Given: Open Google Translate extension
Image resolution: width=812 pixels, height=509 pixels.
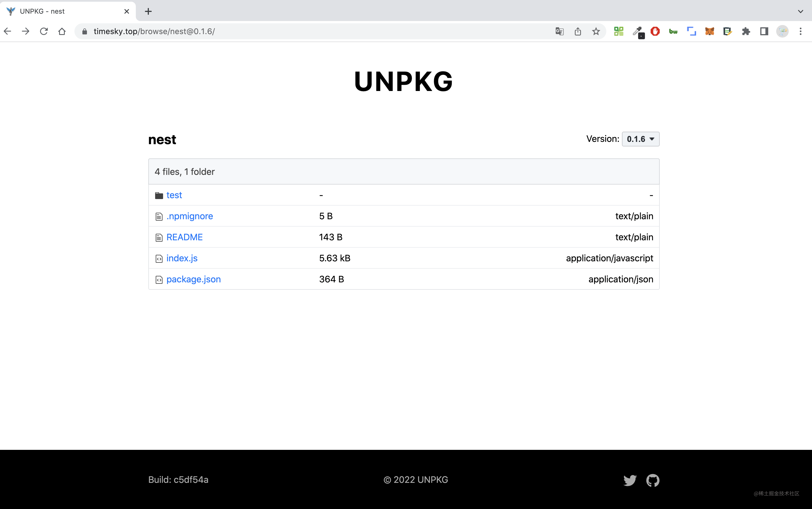Looking at the screenshot, I should pos(559,31).
